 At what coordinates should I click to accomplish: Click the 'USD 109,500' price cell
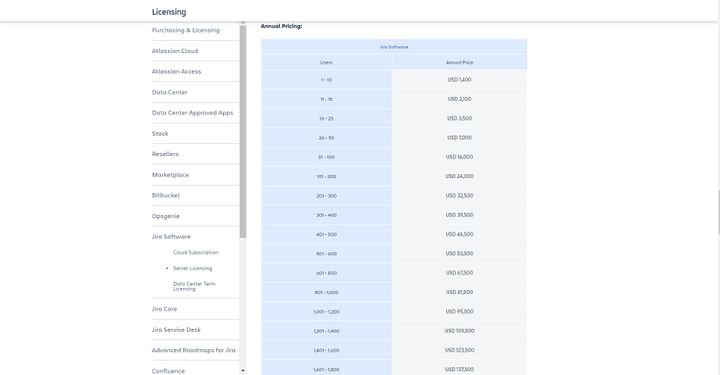click(x=460, y=330)
